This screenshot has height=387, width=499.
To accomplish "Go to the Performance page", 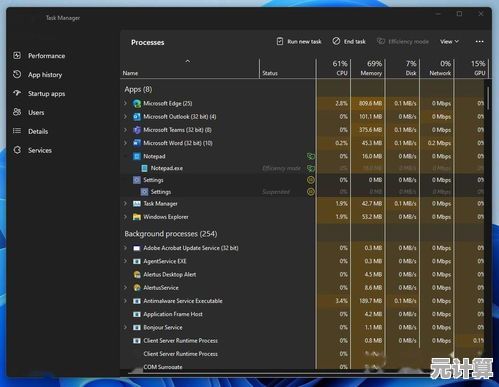I will [x=47, y=56].
